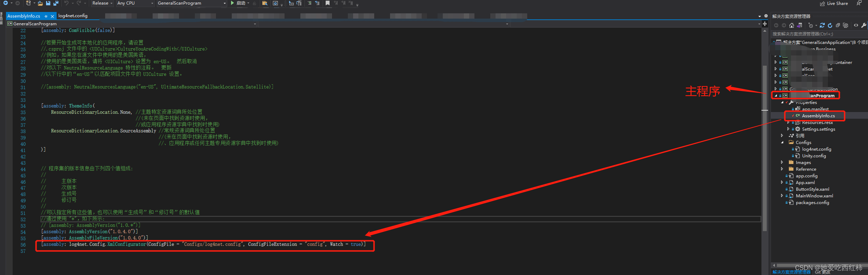Click the Refresh icon in Solution Explorer
The width and height of the screenshot is (868, 275).
[830, 25]
